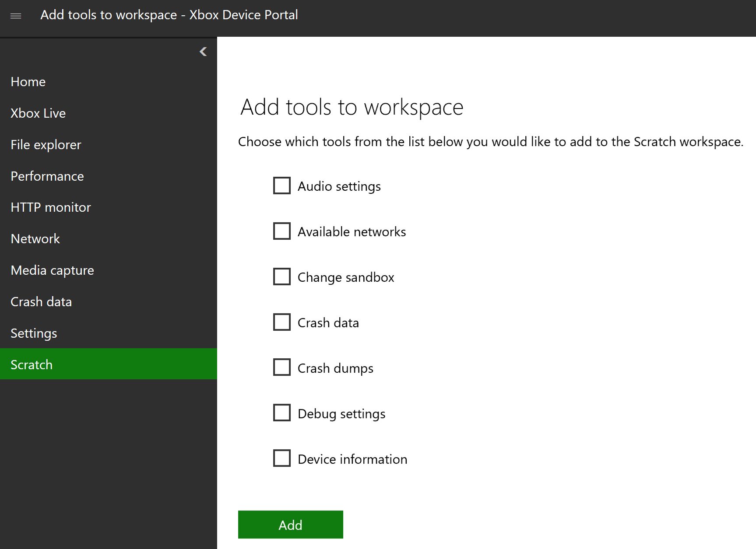Enable the Crash dumps option
The height and width of the screenshot is (549, 756).
pyautogui.click(x=281, y=367)
